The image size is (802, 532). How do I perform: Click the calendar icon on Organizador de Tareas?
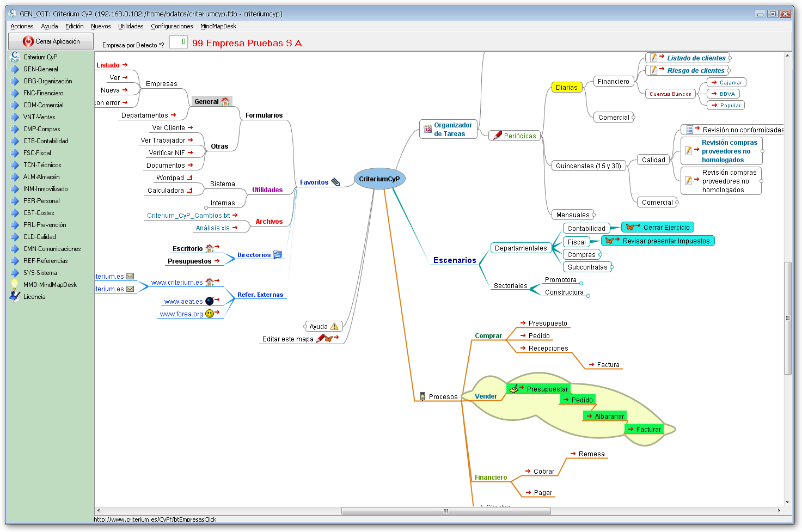pyautogui.click(x=427, y=130)
